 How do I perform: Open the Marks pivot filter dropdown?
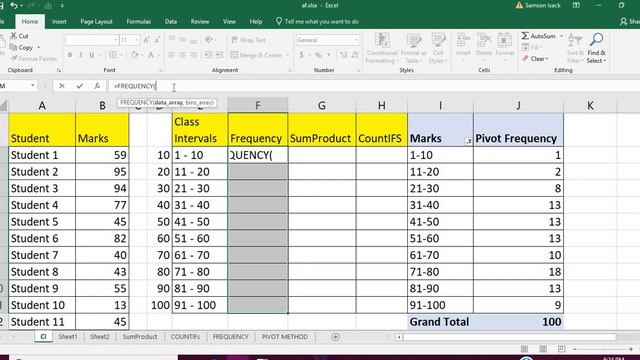(x=469, y=141)
